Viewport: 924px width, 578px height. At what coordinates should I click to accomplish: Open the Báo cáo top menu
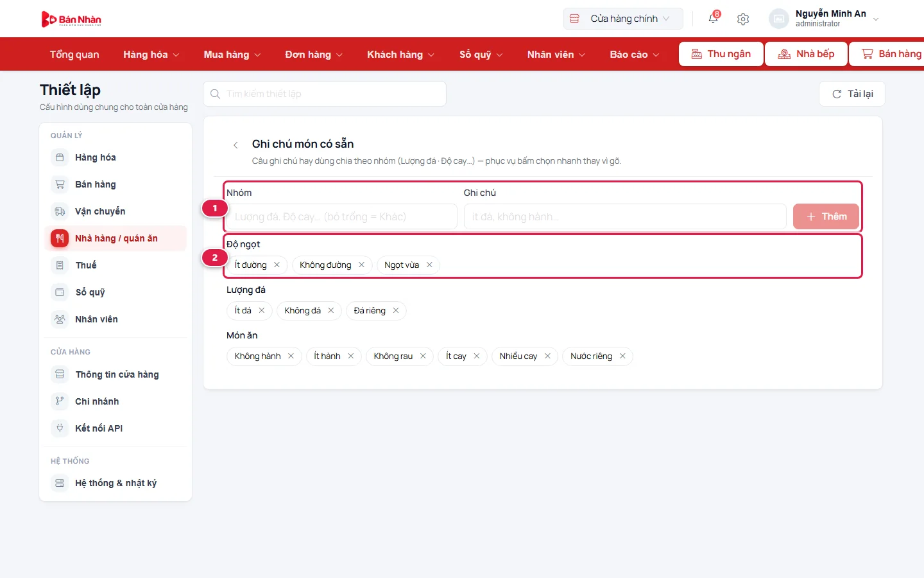[635, 55]
